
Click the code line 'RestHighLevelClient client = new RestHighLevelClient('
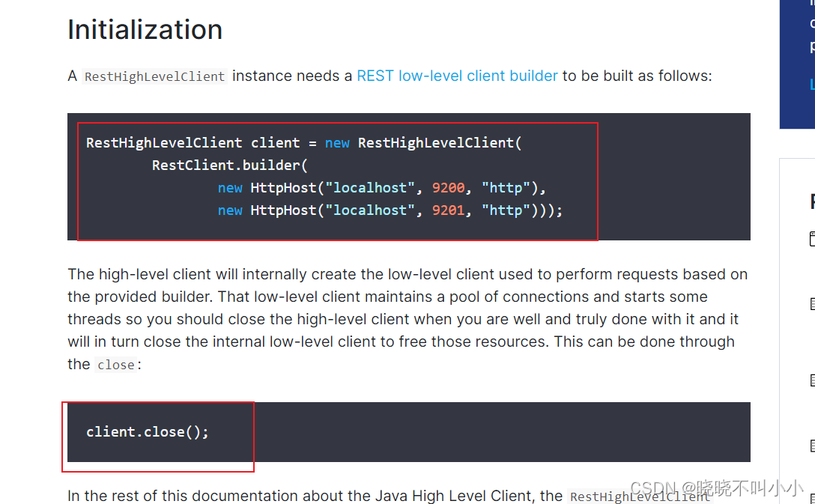(303, 143)
